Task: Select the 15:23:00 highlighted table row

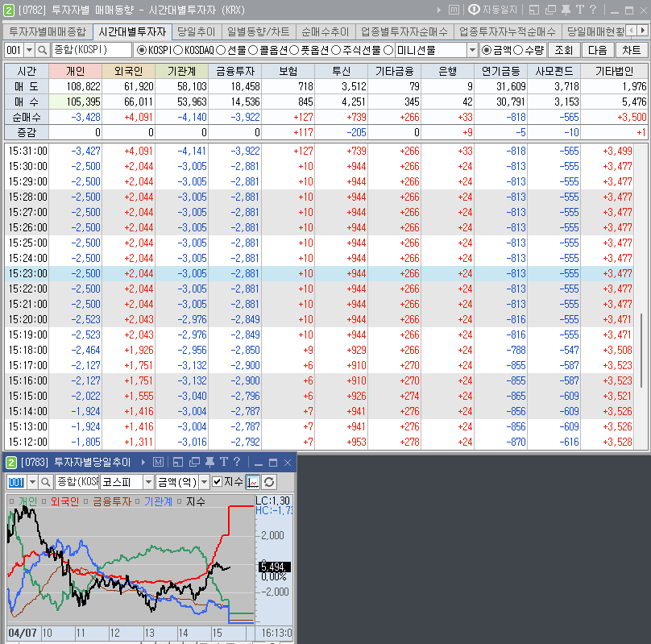Action: click(x=321, y=273)
